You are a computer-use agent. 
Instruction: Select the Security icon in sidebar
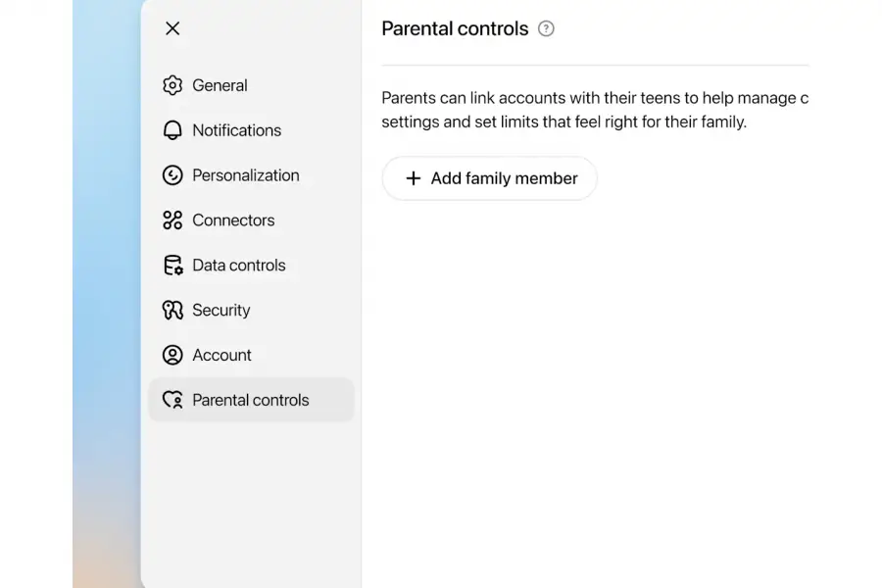tap(172, 310)
